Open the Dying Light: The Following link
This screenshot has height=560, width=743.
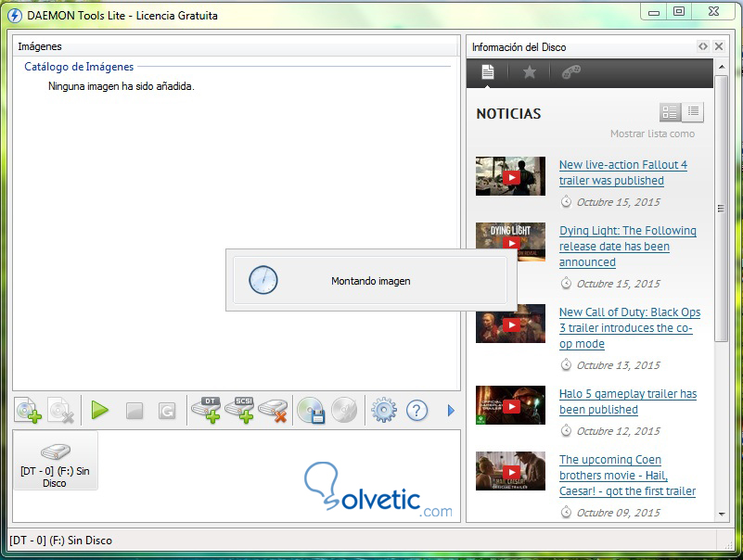click(628, 247)
